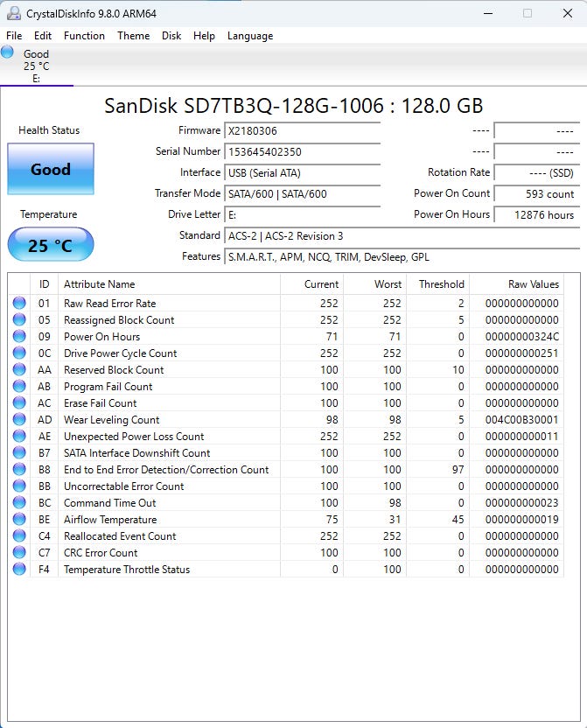Click the Firmware value field
Image resolution: width=587 pixels, height=728 pixels.
pyautogui.click(x=302, y=131)
